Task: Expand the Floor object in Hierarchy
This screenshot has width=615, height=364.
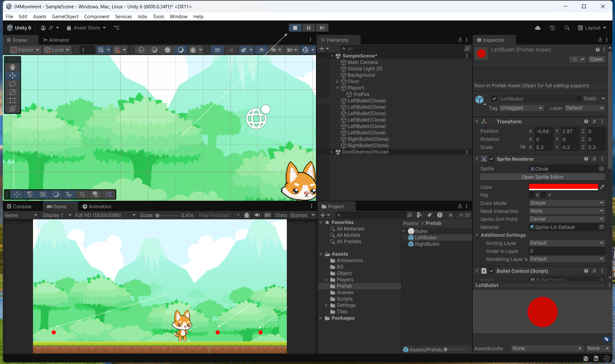Action: [x=337, y=82]
